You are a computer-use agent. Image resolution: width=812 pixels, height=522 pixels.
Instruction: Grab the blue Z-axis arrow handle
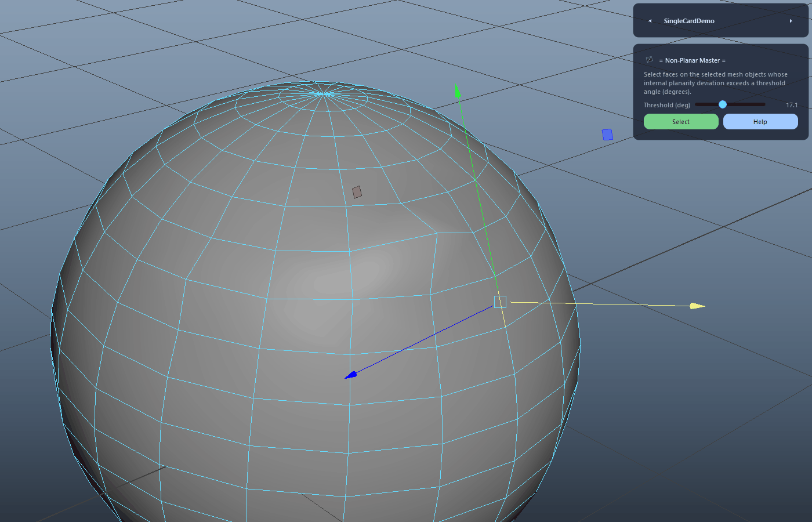(351, 375)
